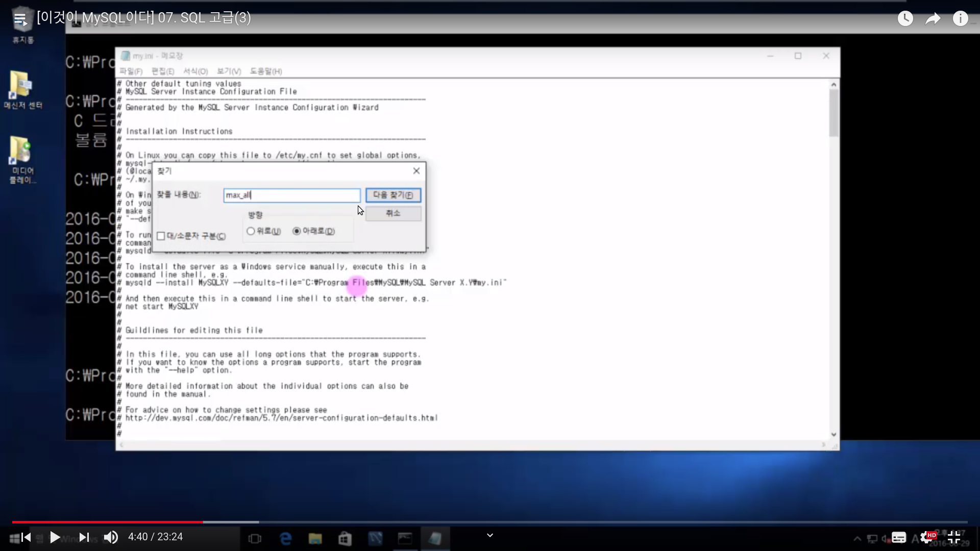Click the Notepad vertical scrollbar thumb
This screenshot has width=980, height=551.
pos(834,113)
